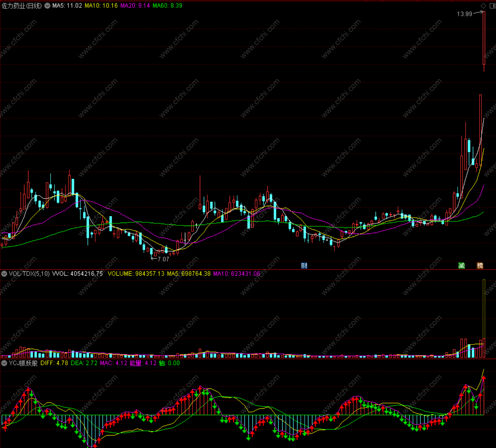Click the MA20: 9.14 label

pos(135,6)
